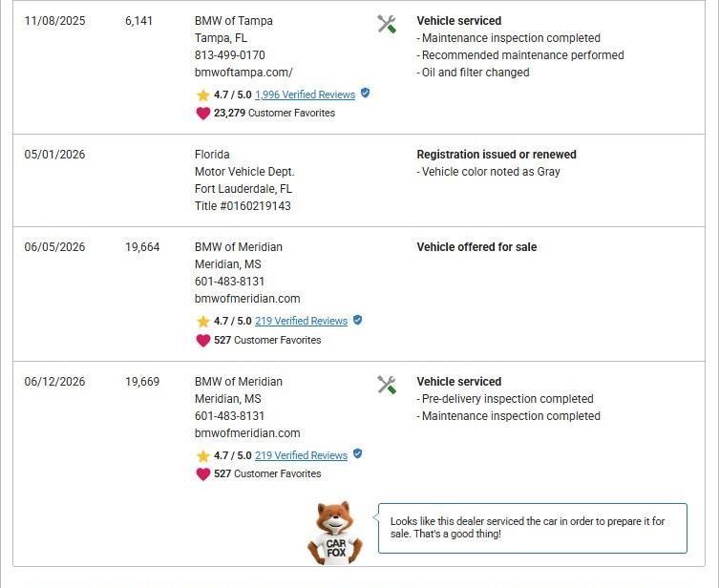719x588 pixels.
Task: Open the 1,996 Verified Reviews link
Action: pos(305,94)
